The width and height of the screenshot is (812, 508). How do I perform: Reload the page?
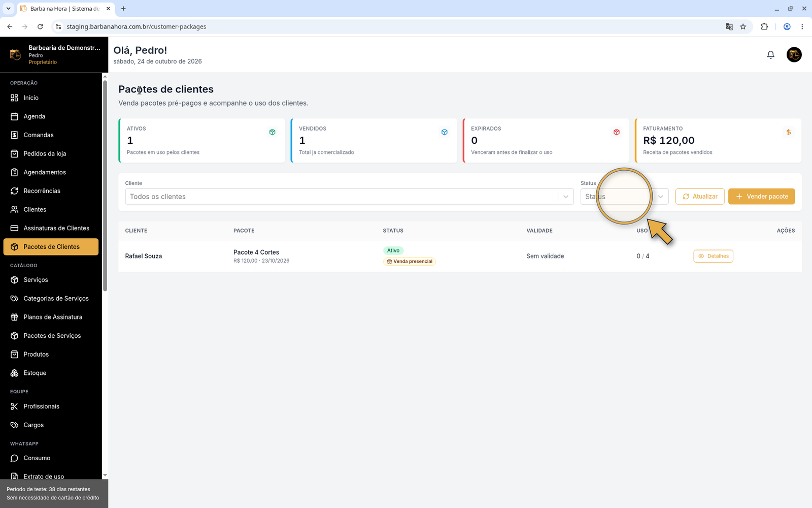[x=40, y=26]
